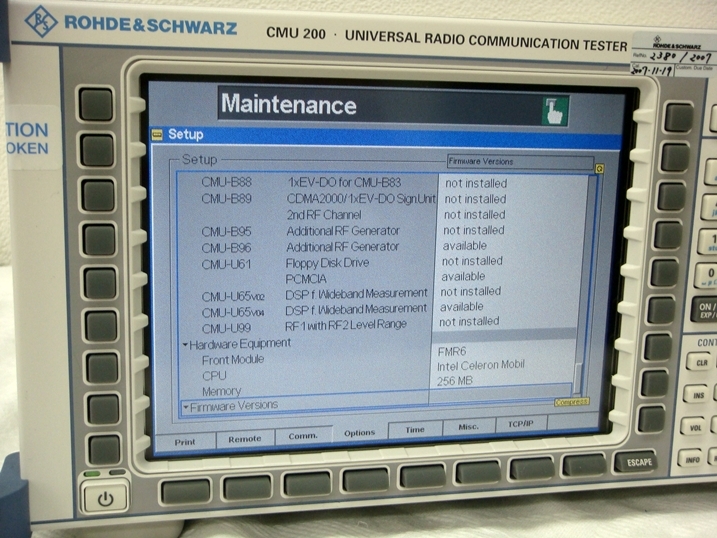
Task: Click the small Q icon beside Firmware Versions
Action: (599, 169)
